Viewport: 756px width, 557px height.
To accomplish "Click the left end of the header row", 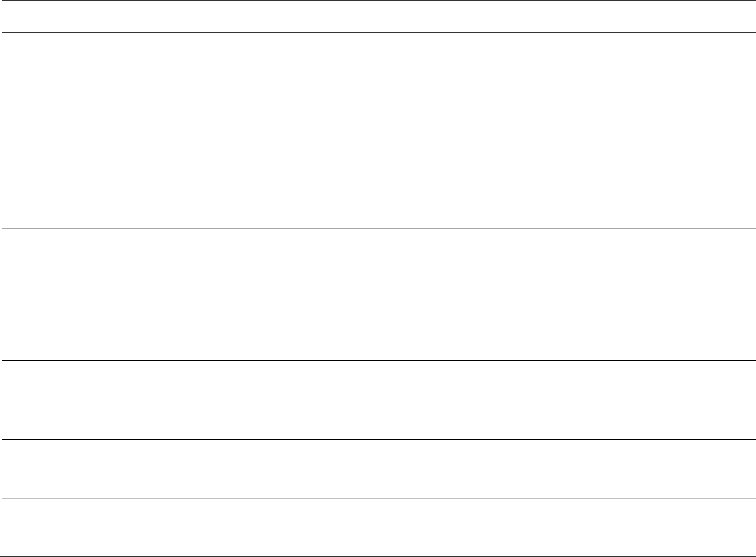I will point(10,17).
